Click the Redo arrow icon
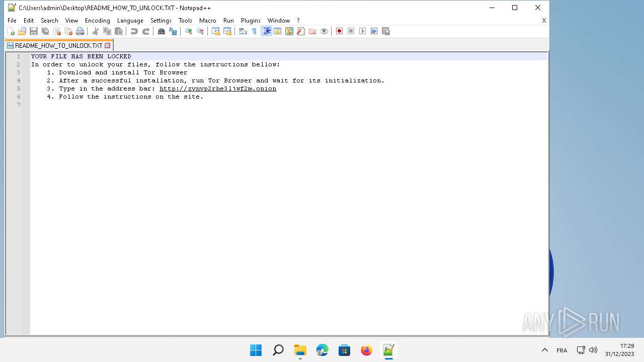 [x=146, y=31]
